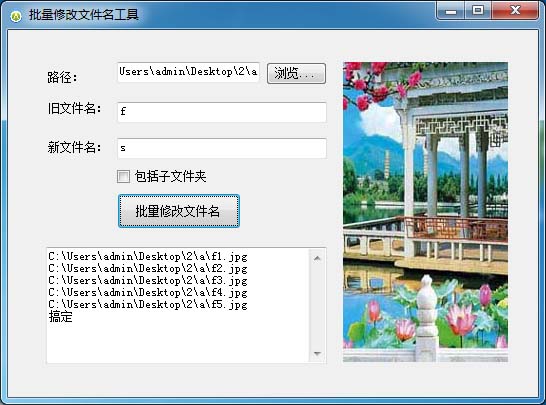The image size is (546, 405).
Task: Click the scroll down arrow in the log box
Action: 317,353
